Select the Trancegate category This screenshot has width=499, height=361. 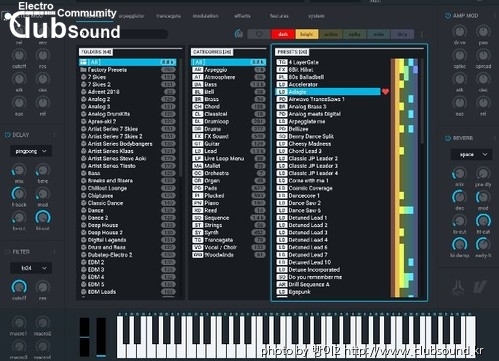pyautogui.click(x=229, y=240)
